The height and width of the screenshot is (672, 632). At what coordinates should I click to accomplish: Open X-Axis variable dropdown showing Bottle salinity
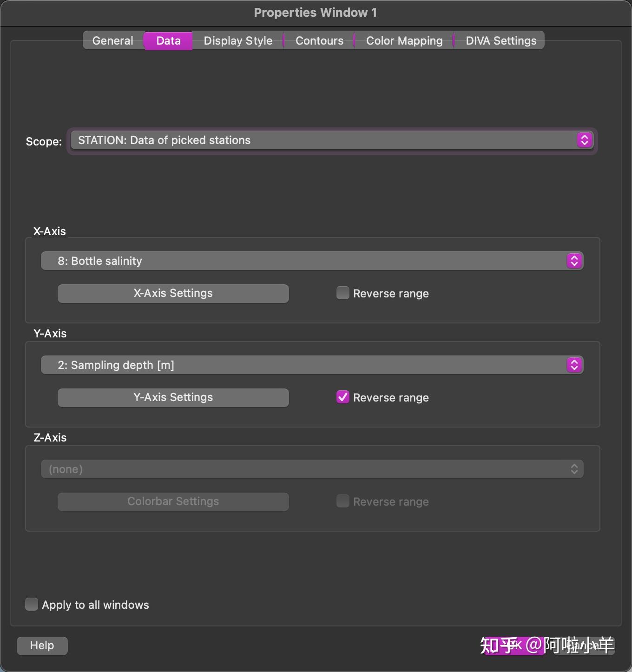302,261
